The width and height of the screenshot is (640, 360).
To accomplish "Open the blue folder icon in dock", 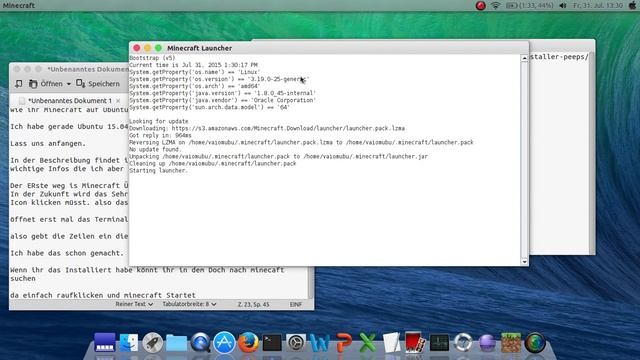I will 176,343.
